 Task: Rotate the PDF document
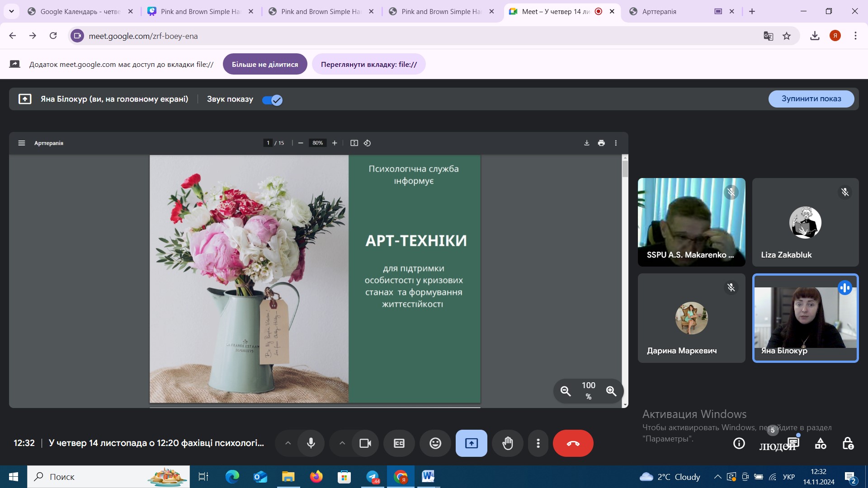(x=367, y=143)
